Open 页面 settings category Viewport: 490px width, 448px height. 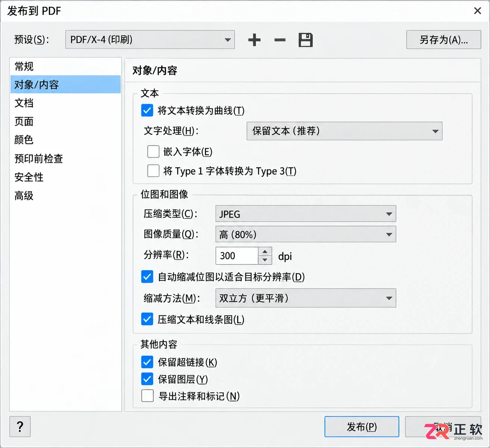(x=65, y=121)
